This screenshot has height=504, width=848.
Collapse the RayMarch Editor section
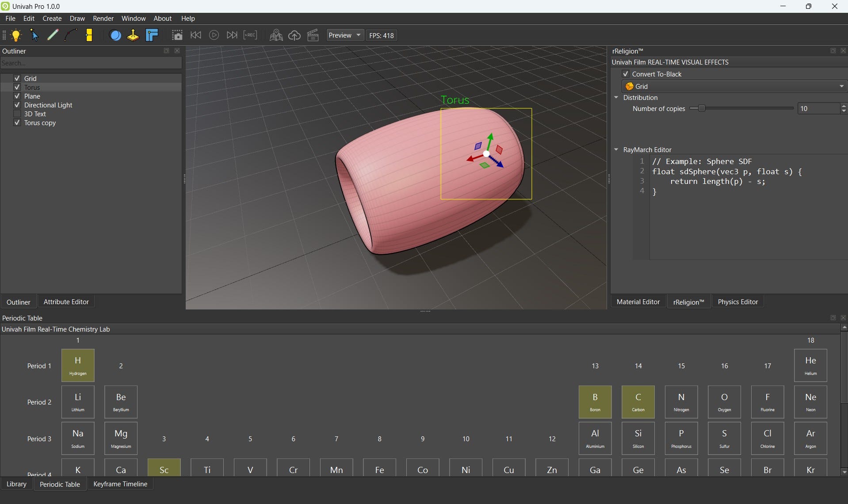click(x=616, y=149)
